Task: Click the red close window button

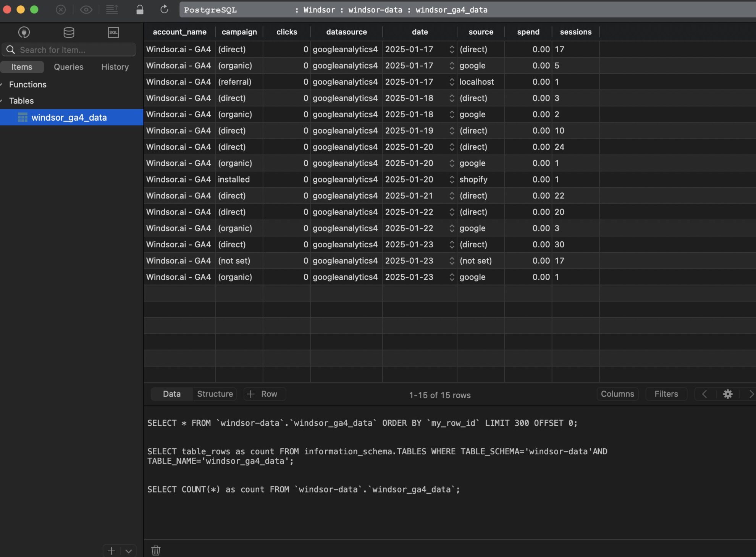Action: pyautogui.click(x=7, y=10)
